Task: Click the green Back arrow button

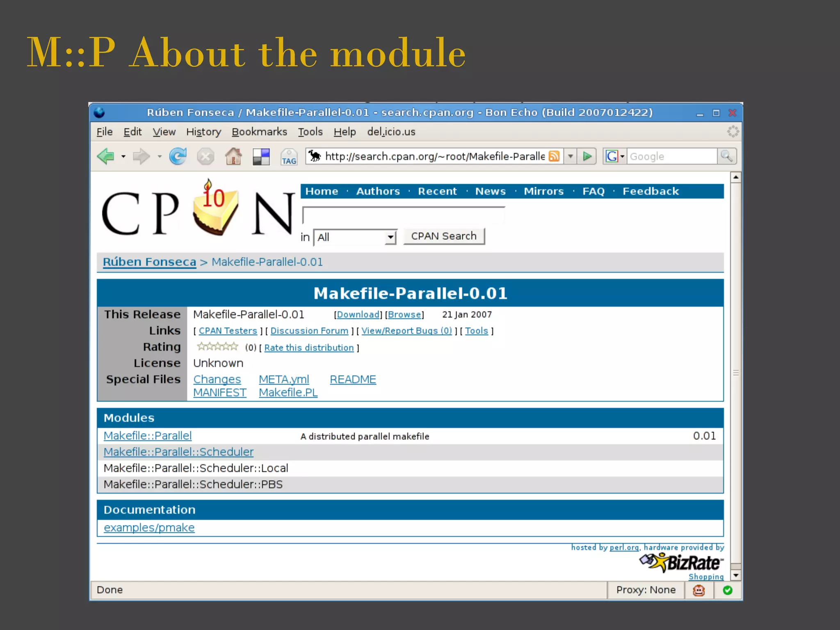Action: click(x=106, y=156)
